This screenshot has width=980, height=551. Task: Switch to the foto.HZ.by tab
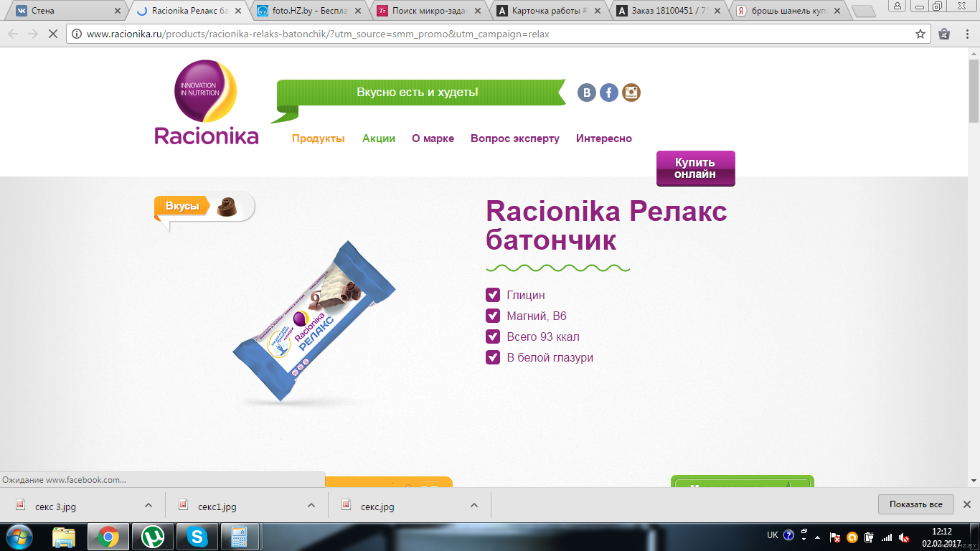point(307,11)
